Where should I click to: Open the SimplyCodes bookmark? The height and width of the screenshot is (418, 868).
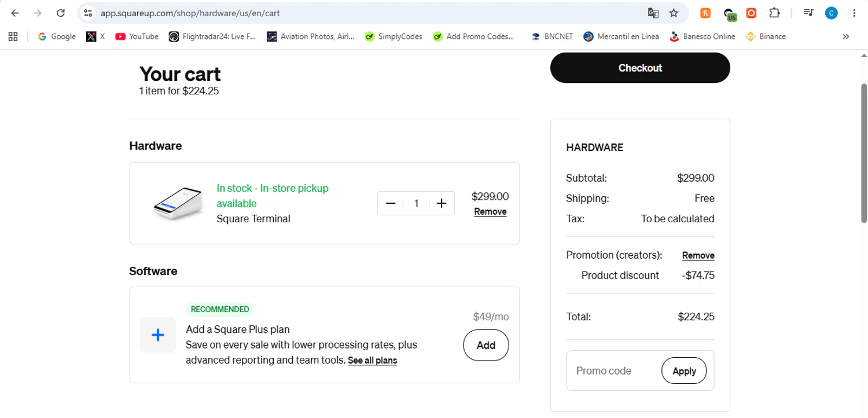pos(393,36)
